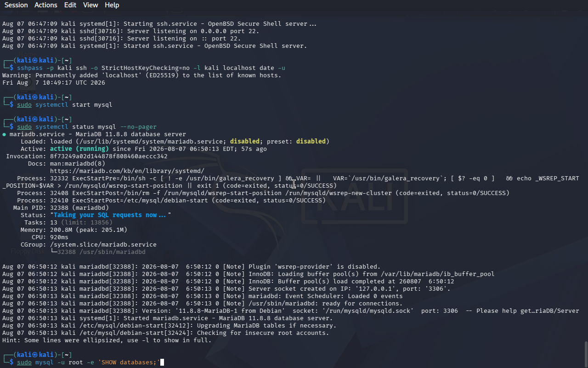This screenshot has height=368, width=588.
Task: Click the 'Loading buffer pool(s)' InnoDB log line
Action: pos(249,274)
